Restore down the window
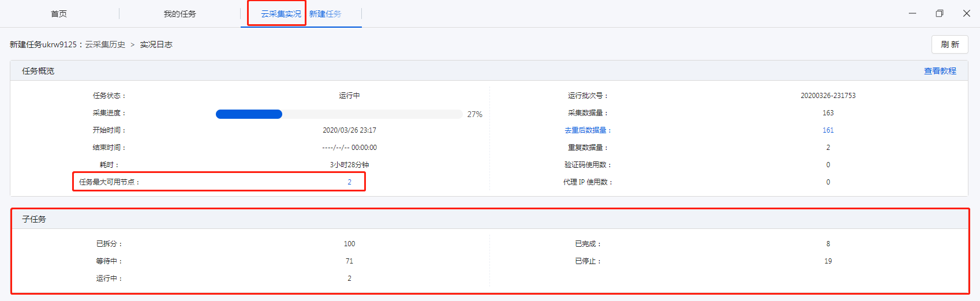 click(940, 13)
